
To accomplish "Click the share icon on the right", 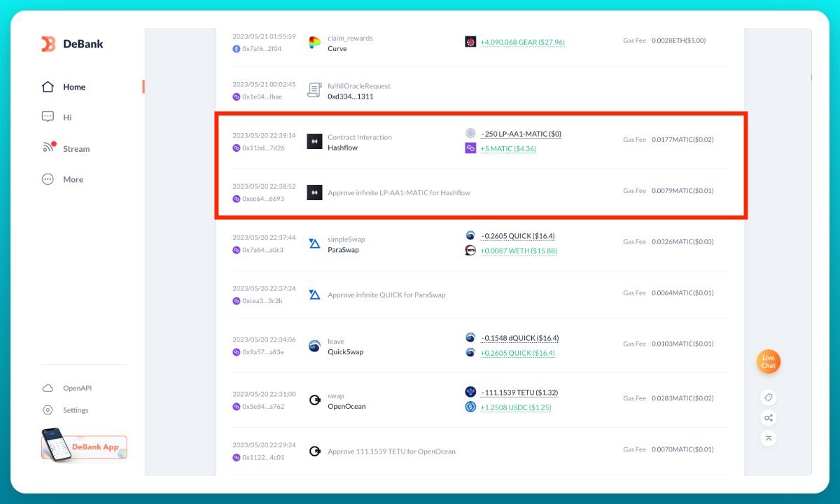I will coord(769,418).
